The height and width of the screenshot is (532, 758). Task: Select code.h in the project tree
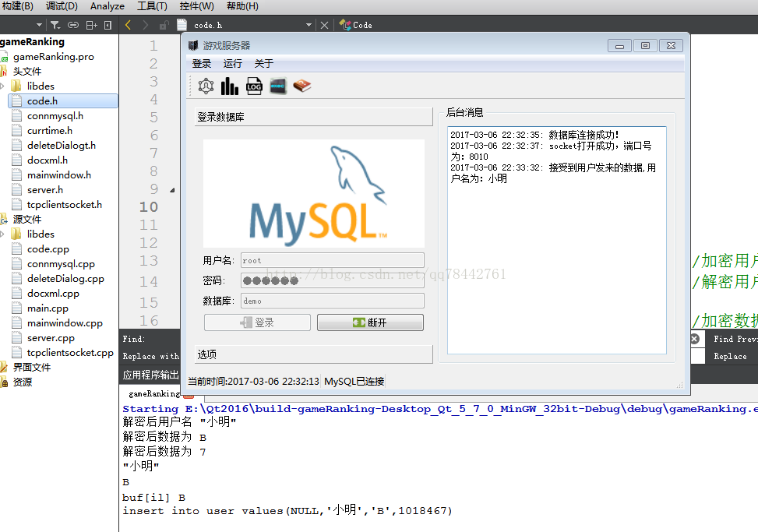(63, 101)
